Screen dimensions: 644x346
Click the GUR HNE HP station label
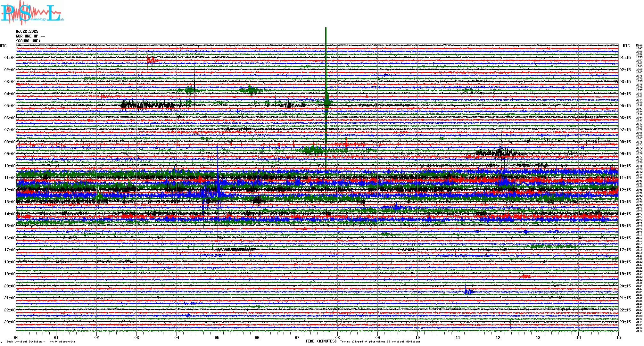(30, 36)
